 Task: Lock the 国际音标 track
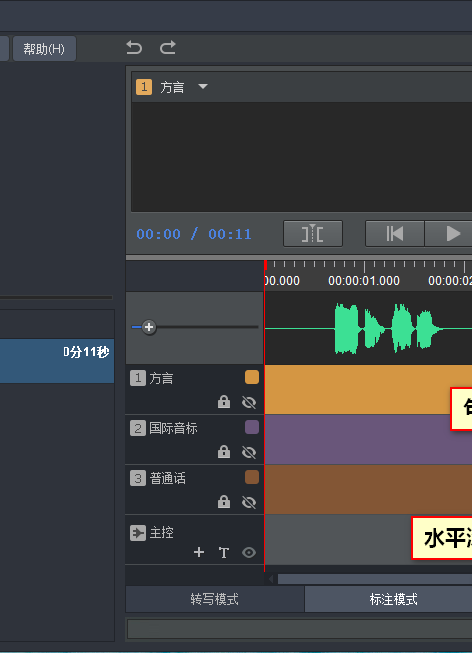(224, 452)
